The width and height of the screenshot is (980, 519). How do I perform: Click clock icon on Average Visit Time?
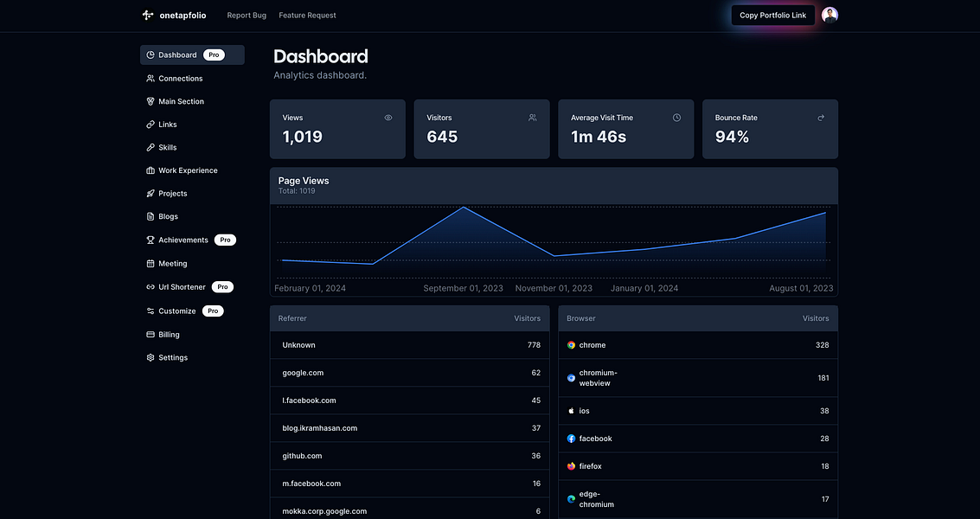coord(676,118)
